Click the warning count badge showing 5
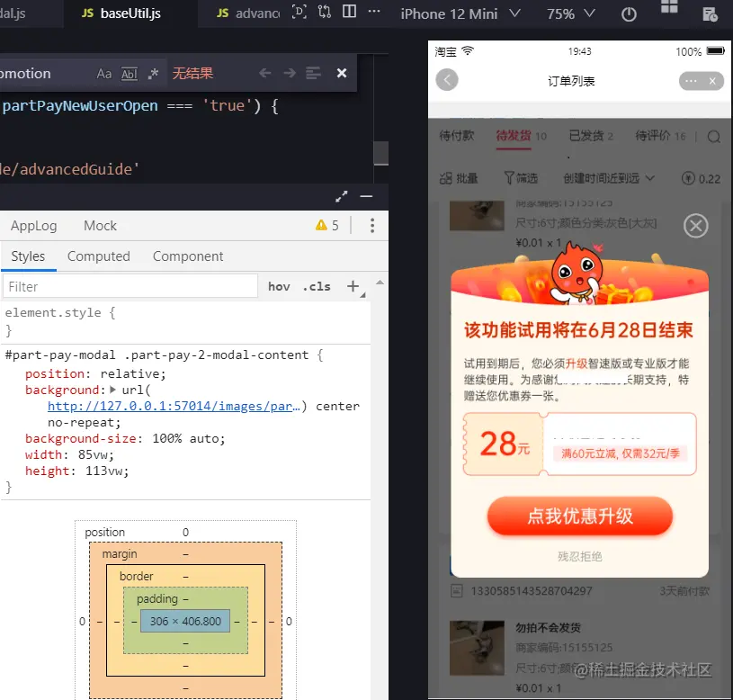 point(326,225)
